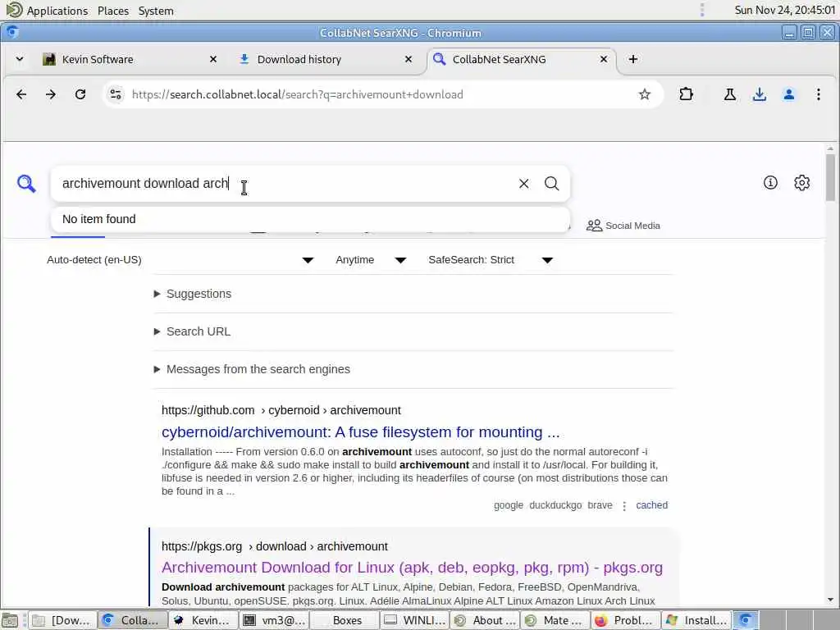The width and height of the screenshot is (840, 630).
Task: Open cybernoid/archivemount GitHub result
Action: tap(361, 432)
